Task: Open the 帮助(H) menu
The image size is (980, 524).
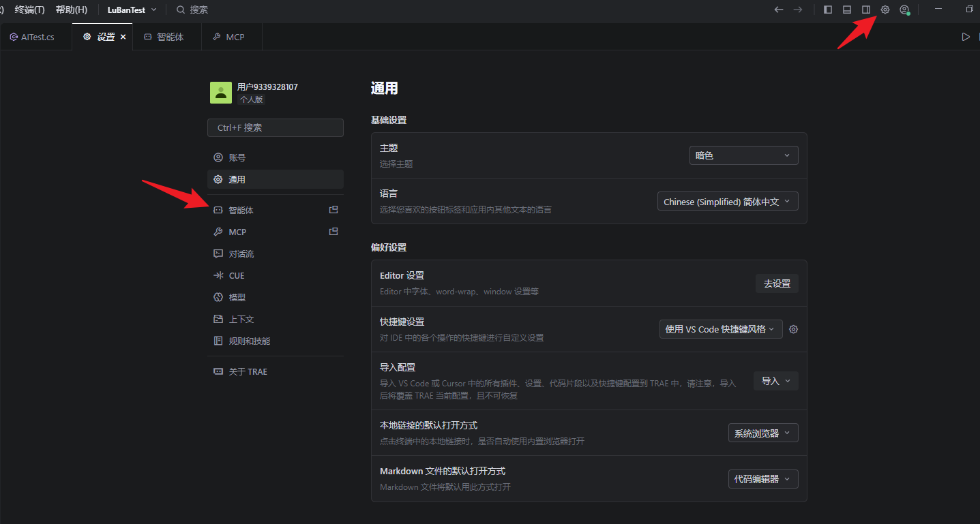Action: (72, 10)
